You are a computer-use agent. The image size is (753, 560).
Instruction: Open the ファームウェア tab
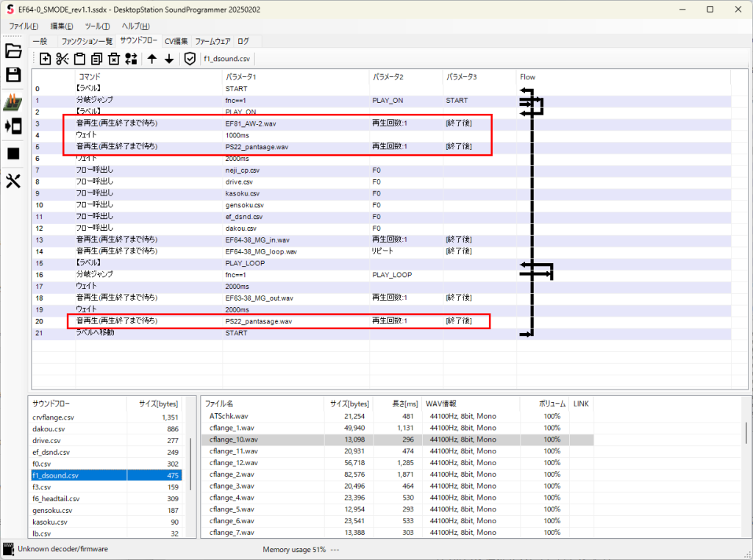tap(213, 42)
